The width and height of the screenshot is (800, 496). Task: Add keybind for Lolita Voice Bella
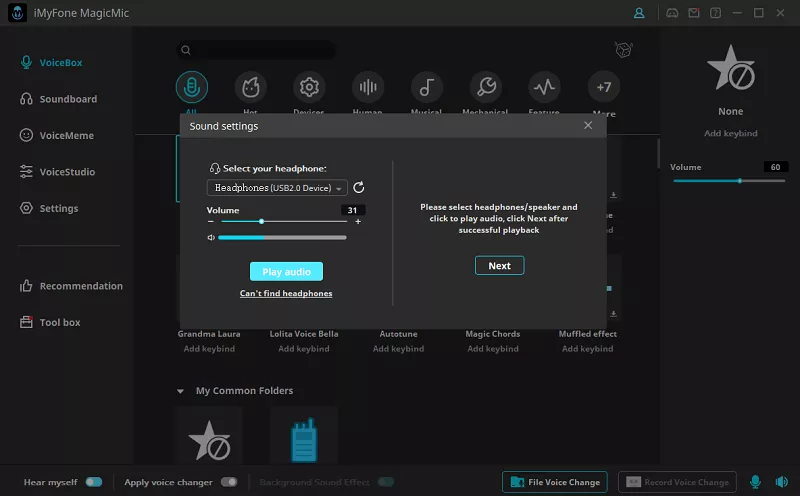(x=304, y=349)
